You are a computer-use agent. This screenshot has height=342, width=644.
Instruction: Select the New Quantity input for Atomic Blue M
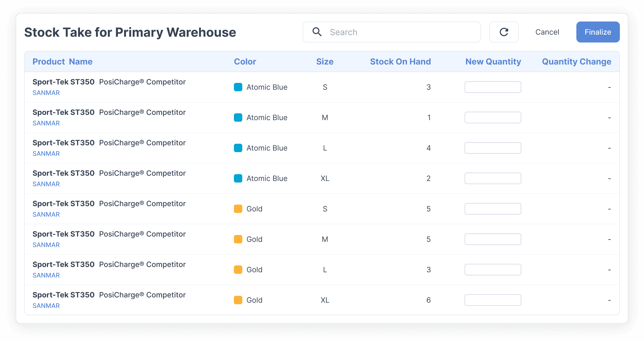tap(492, 117)
